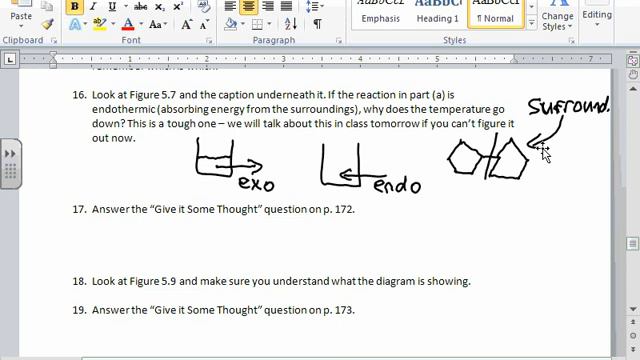Click Select Browse Object circle
Viewport: 640px width, 360px height.
(x=633, y=336)
